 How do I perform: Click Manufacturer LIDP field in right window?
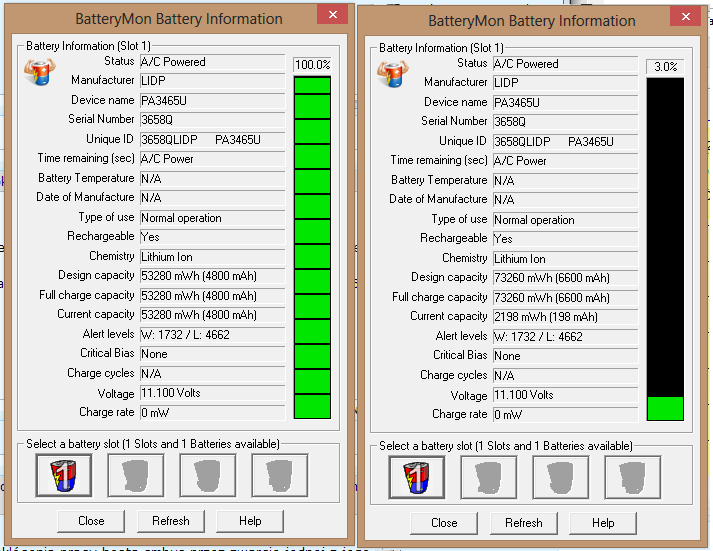pos(565,83)
